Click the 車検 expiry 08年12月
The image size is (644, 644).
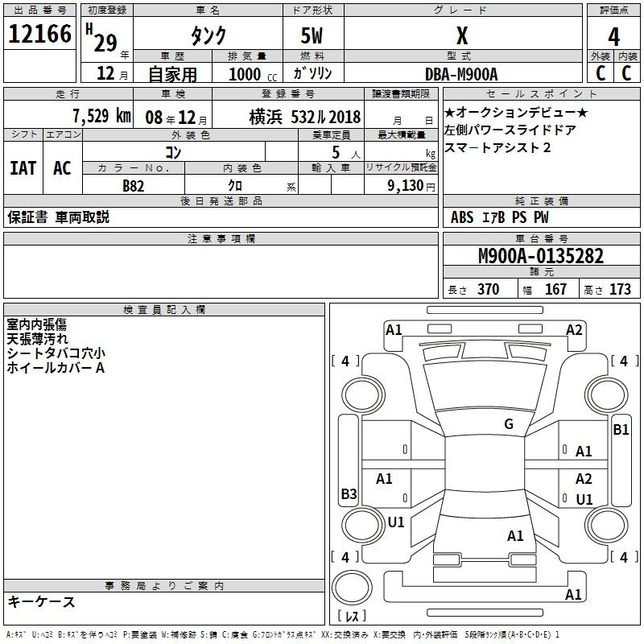pyautogui.click(x=176, y=118)
